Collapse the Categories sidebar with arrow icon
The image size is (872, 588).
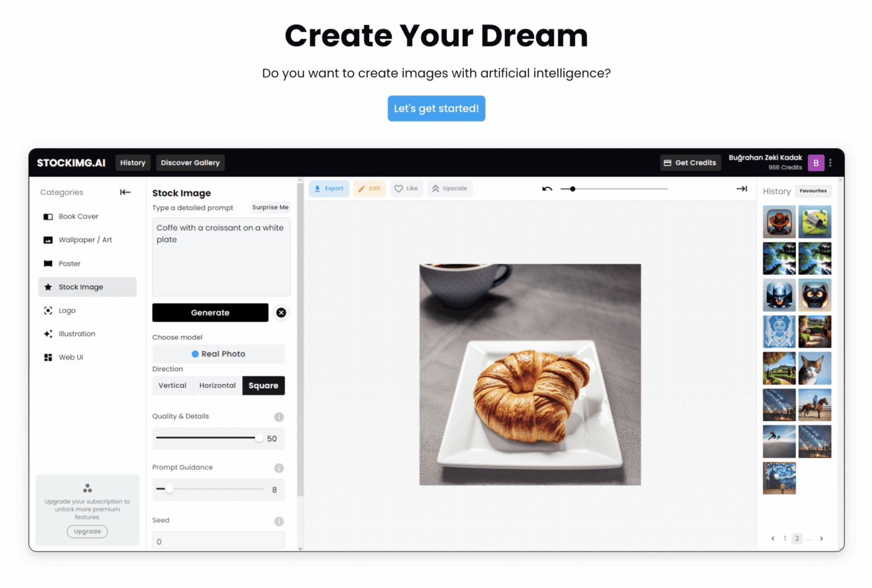pyautogui.click(x=125, y=192)
